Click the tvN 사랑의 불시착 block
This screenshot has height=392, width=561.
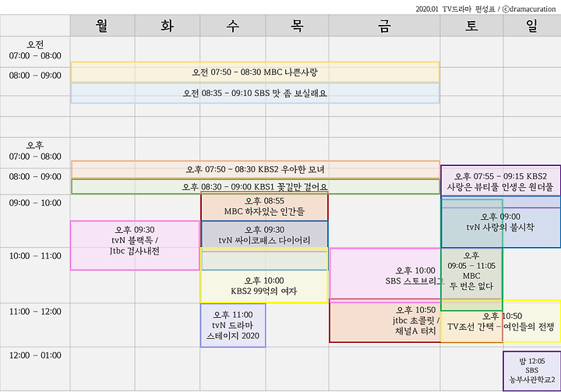(500, 221)
